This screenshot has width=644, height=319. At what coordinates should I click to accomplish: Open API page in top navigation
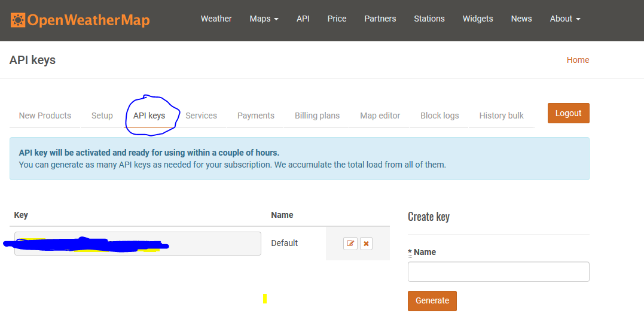[303, 19]
